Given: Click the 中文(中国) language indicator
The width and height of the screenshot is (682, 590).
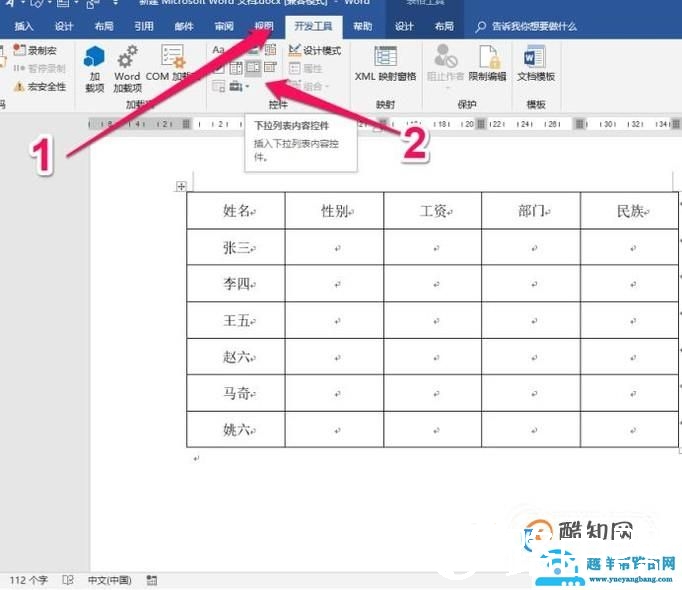Looking at the screenshot, I should [x=109, y=580].
